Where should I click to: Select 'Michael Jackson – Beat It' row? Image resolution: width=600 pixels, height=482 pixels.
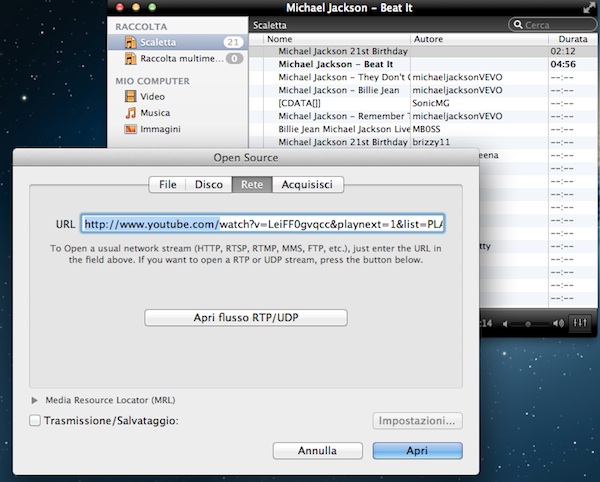click(423, 64)
